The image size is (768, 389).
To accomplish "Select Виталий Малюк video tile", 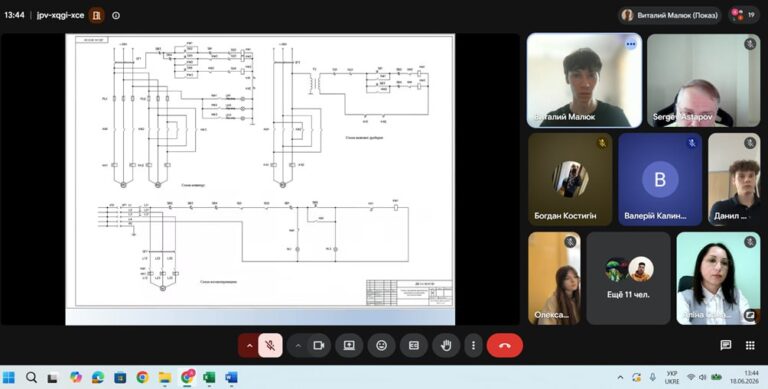I will (x=584, y=80).
